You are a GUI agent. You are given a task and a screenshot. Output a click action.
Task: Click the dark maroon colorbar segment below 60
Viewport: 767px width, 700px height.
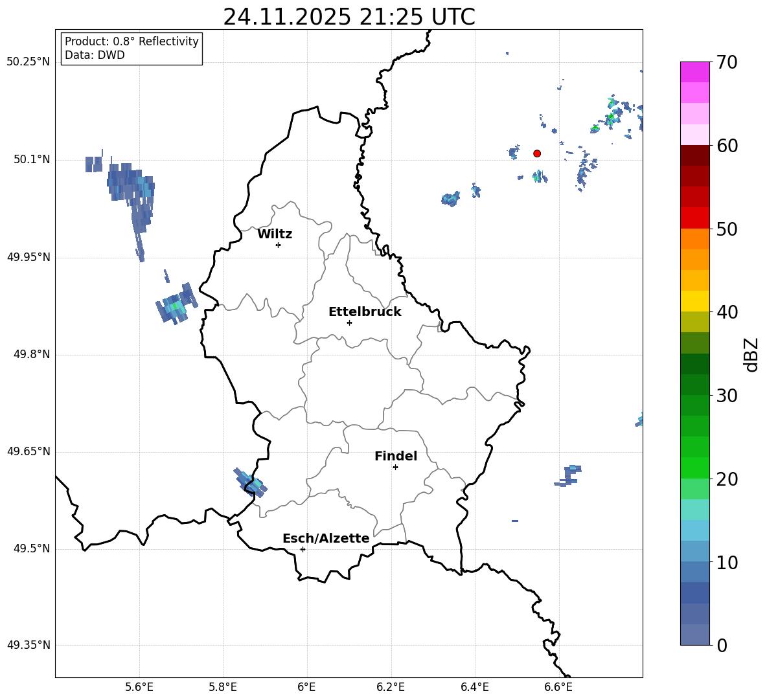pyautogui.click(x=694, y=155)
